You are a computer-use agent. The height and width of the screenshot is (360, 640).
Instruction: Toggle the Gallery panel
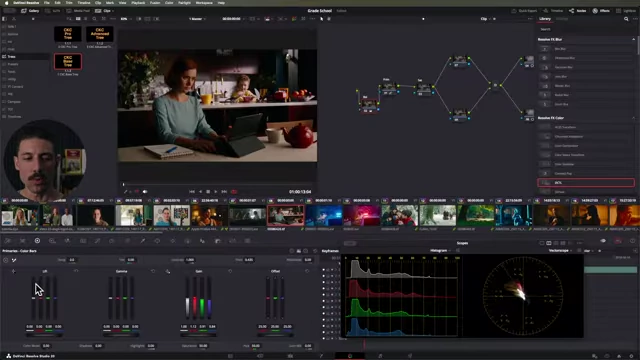coord(30,11)
